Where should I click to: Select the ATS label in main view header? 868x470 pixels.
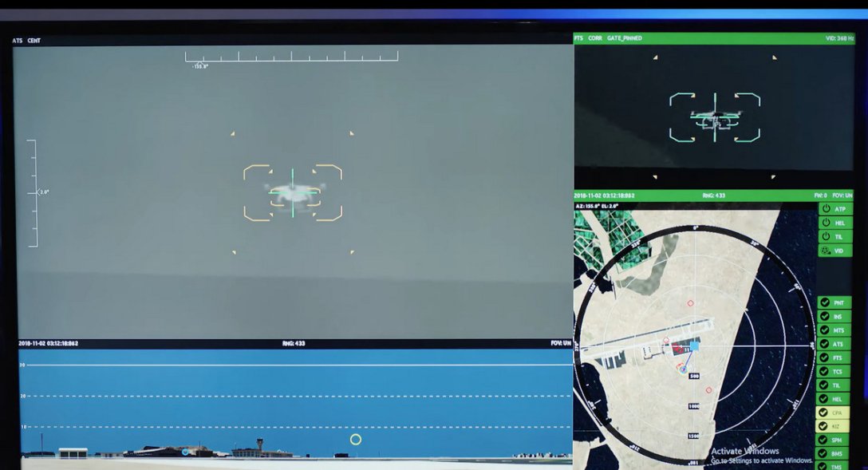pos(18,41)
